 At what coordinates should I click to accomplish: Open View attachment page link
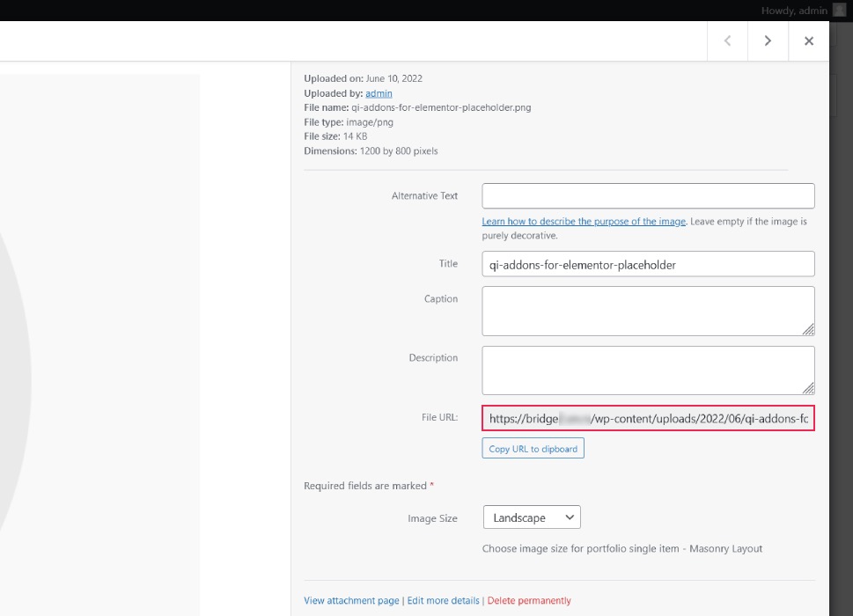coord(351,600)
